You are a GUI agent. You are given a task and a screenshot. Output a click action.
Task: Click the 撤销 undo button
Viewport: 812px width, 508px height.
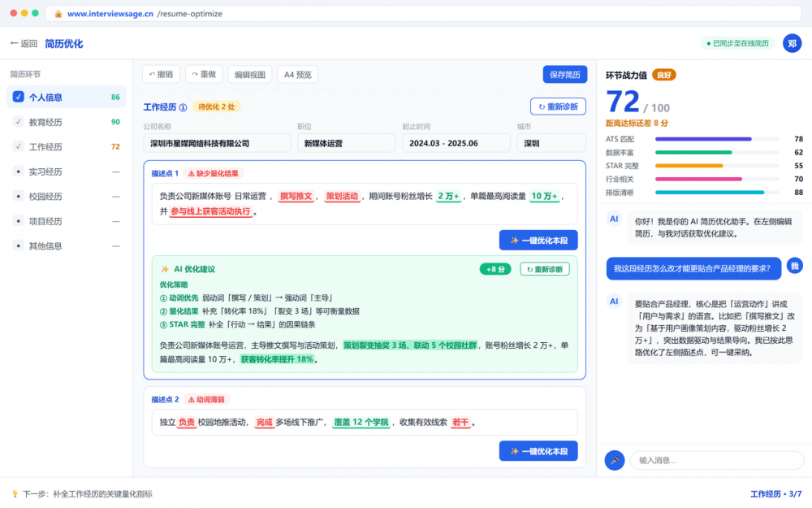161,74
